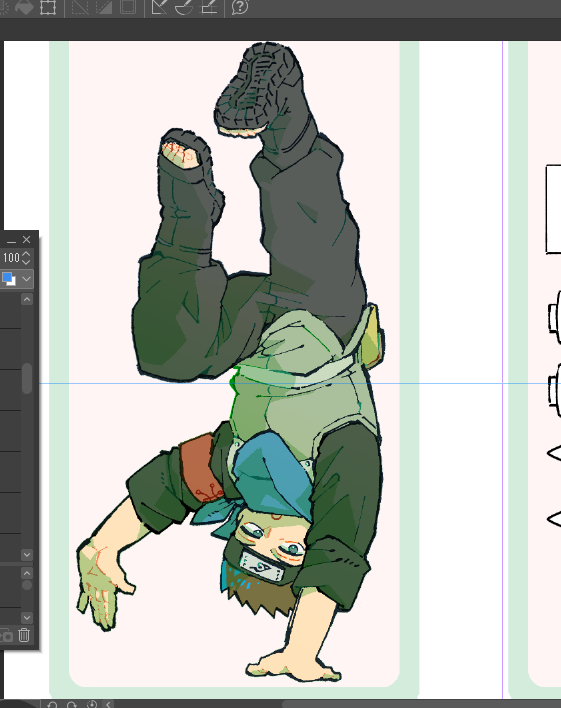Viewport: 561px width, 708px height.
Task: Open the dropdown arrow beside color swatch
Action: tap(27, 279)
